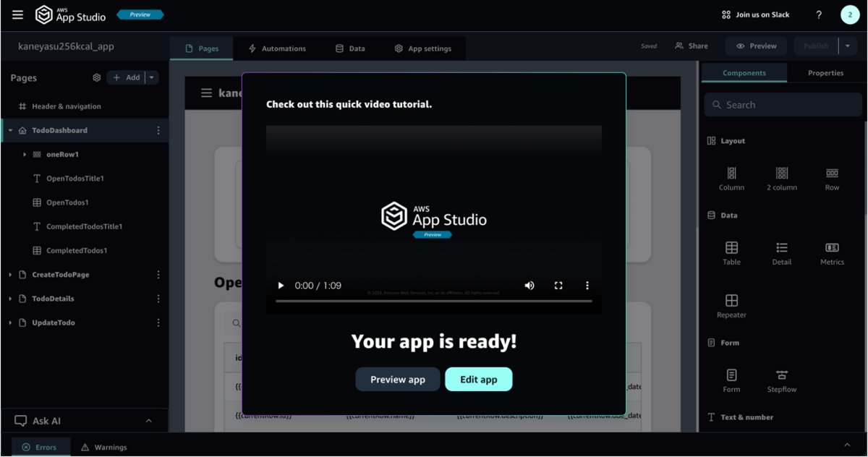Open the Warnings tab

point(104,447)
